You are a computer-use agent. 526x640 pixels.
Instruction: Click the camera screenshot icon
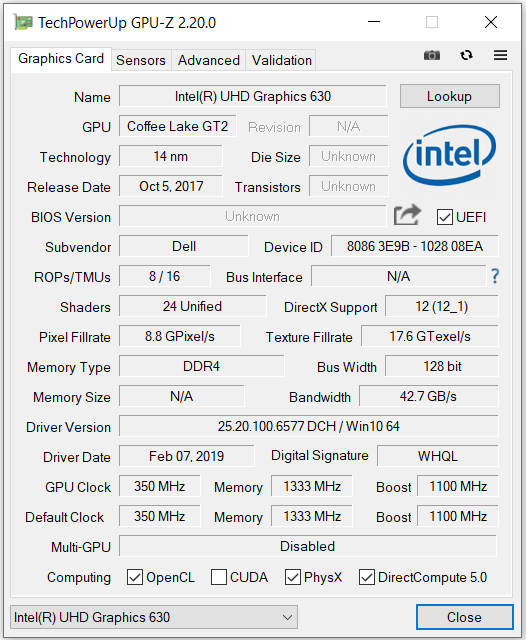[x=432, y=55]
